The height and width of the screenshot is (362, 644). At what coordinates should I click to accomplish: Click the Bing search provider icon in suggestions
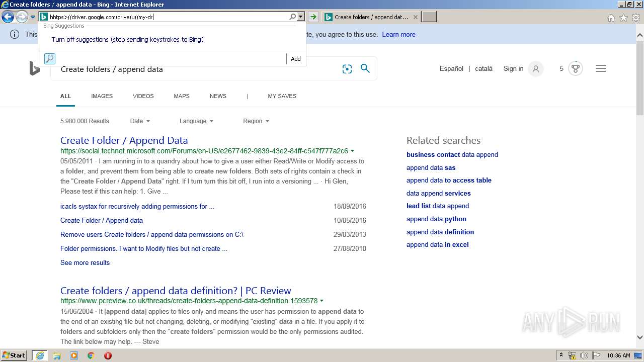[x=50, y=59]
